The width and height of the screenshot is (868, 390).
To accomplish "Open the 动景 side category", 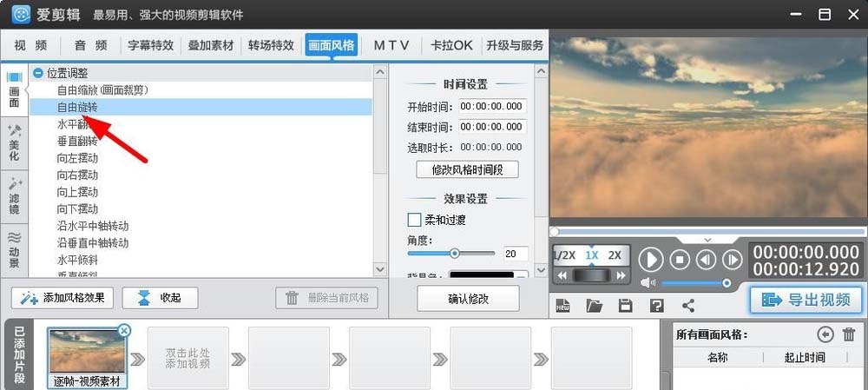I will [x=15, y=248].
